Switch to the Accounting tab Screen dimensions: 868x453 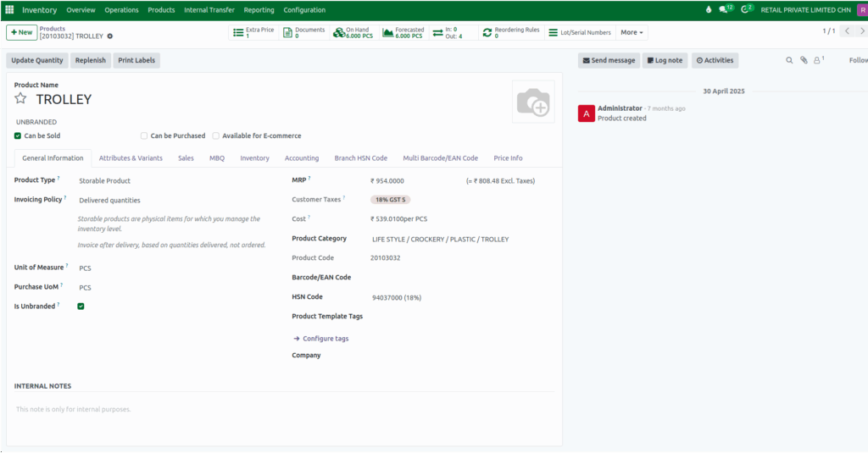click(x=302, y=158)
